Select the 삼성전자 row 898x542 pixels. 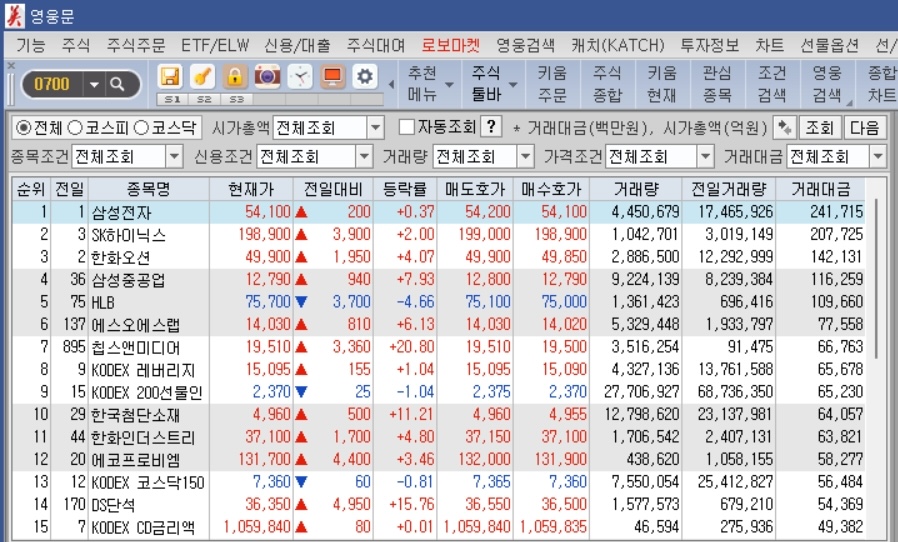point(439,212)
